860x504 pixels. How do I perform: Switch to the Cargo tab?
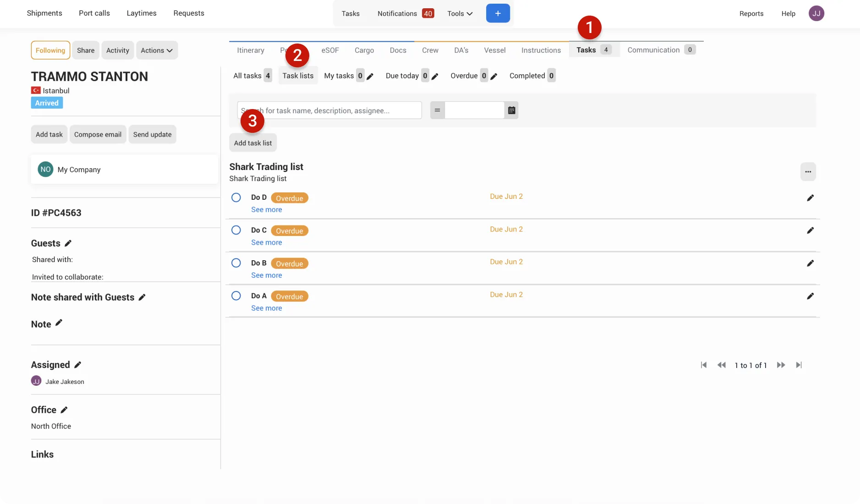pos(364,50)
